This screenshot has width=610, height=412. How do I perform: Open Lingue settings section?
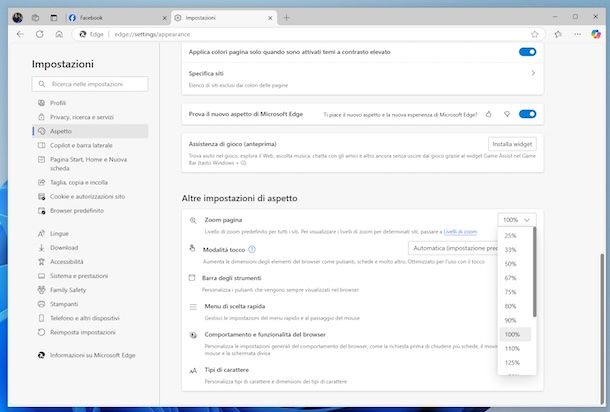(x=90, y=233)
